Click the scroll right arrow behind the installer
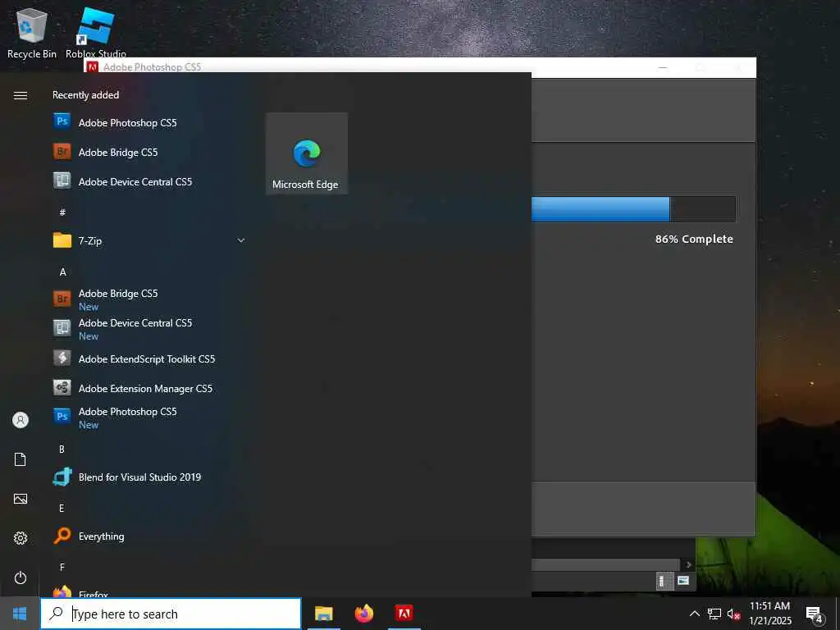 [688, 564]
